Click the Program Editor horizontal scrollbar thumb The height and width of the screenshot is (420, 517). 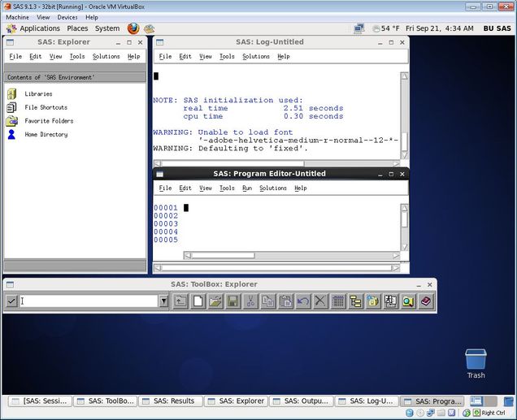tap(223, 256)
